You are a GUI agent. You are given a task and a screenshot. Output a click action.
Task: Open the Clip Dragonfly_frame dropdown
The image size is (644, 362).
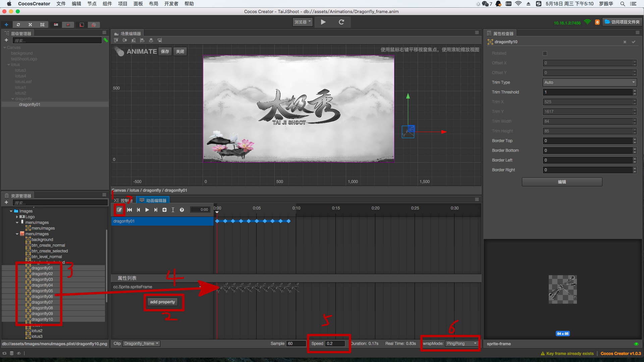click(x=141, y=344)
